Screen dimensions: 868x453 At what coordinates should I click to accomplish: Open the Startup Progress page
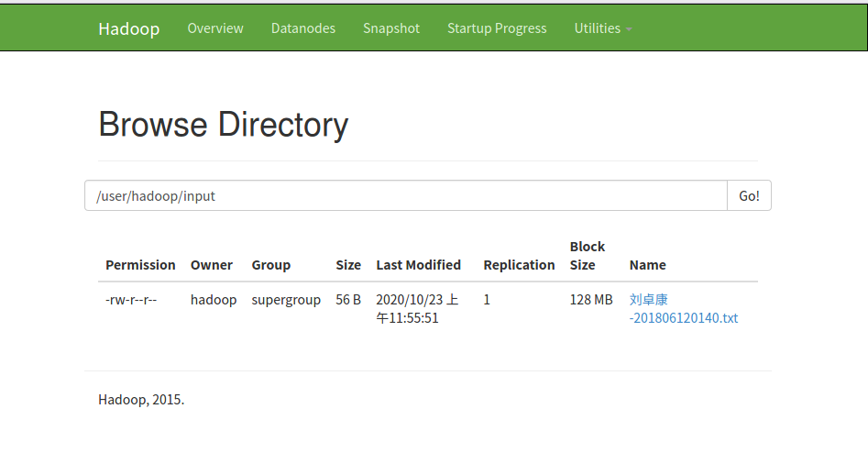click(x=497, y=28)
